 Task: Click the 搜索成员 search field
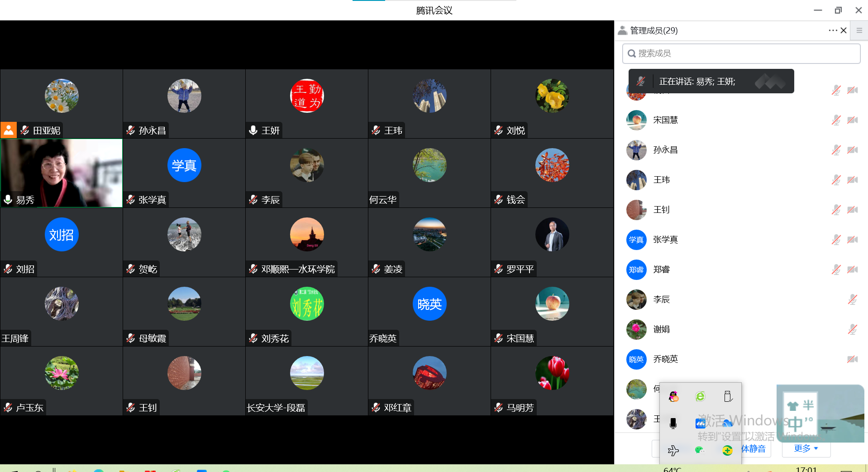click(x=741, y=53)
